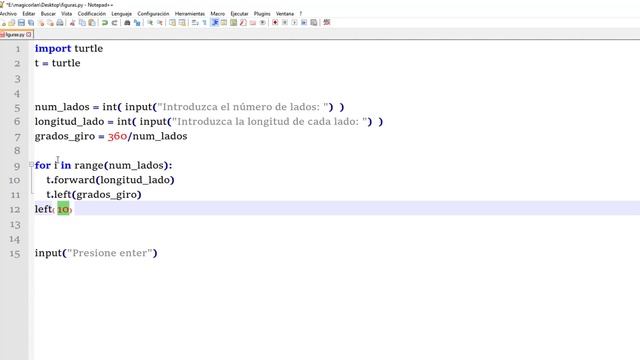This screenshot has width=640, height=360.
Task: Open the Codificación menu
Action: click(92, 14)
